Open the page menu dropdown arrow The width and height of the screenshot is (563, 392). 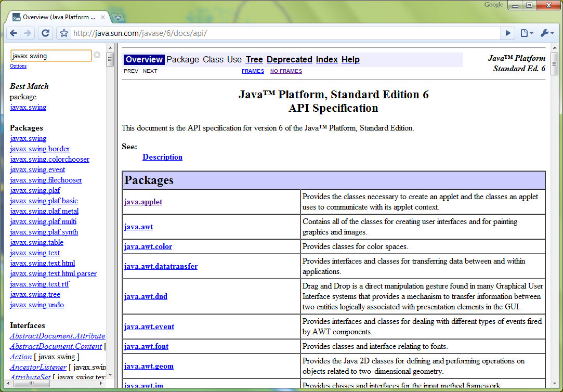pyautogui.click(x=531, y=32)
